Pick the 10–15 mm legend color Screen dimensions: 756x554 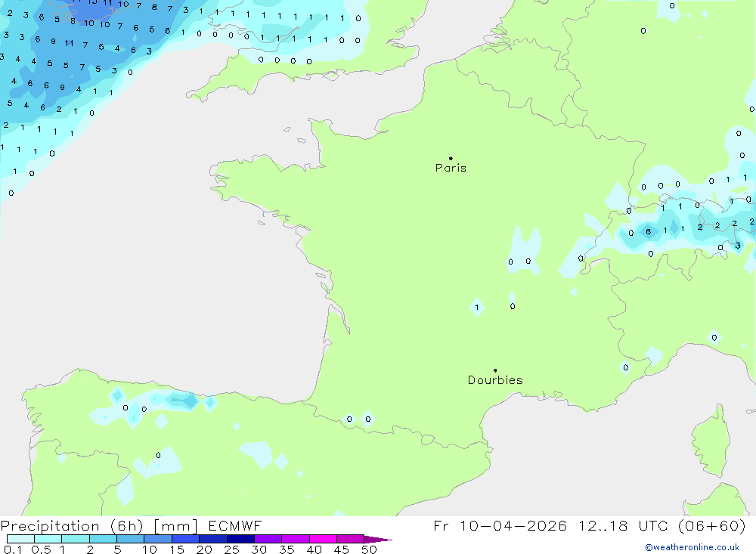(x=158, y=539)
